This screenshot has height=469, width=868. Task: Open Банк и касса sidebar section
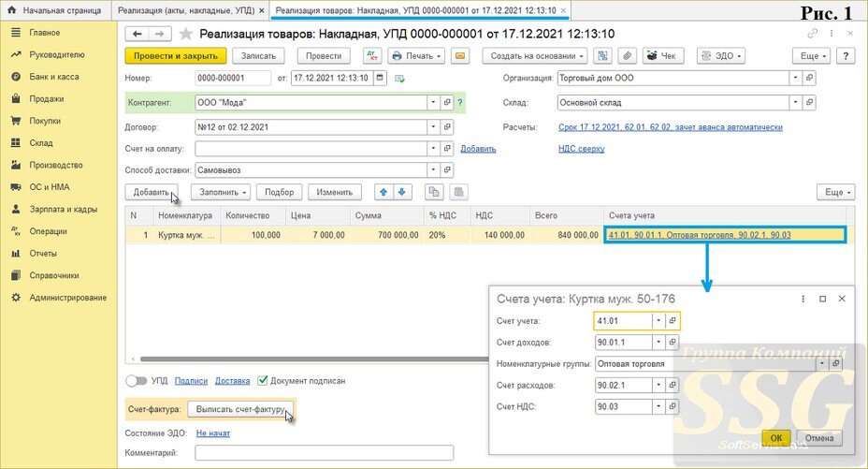53,77
